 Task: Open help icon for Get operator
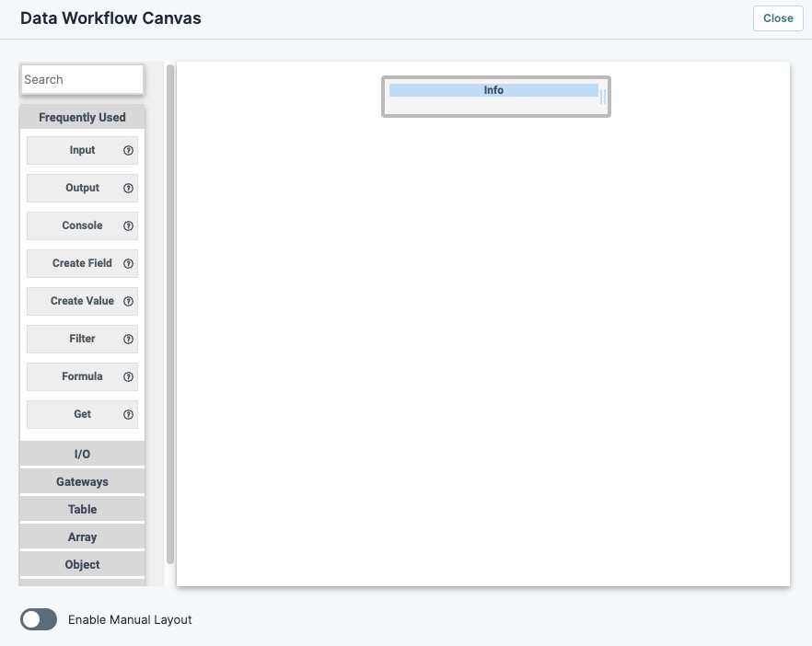(x=129, y=415)
